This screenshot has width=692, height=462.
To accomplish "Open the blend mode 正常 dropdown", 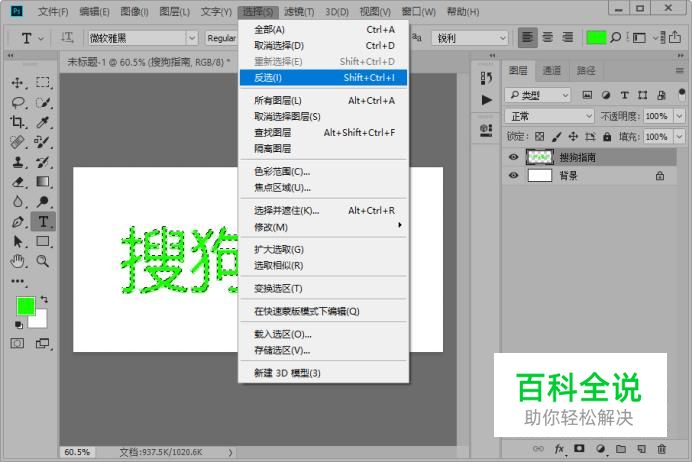I will (x=549, y=116).
